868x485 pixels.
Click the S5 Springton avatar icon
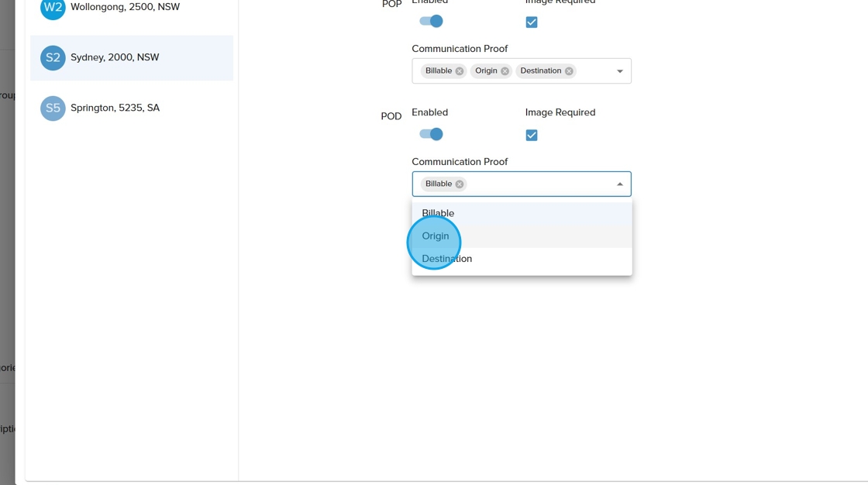coord(53,108)
